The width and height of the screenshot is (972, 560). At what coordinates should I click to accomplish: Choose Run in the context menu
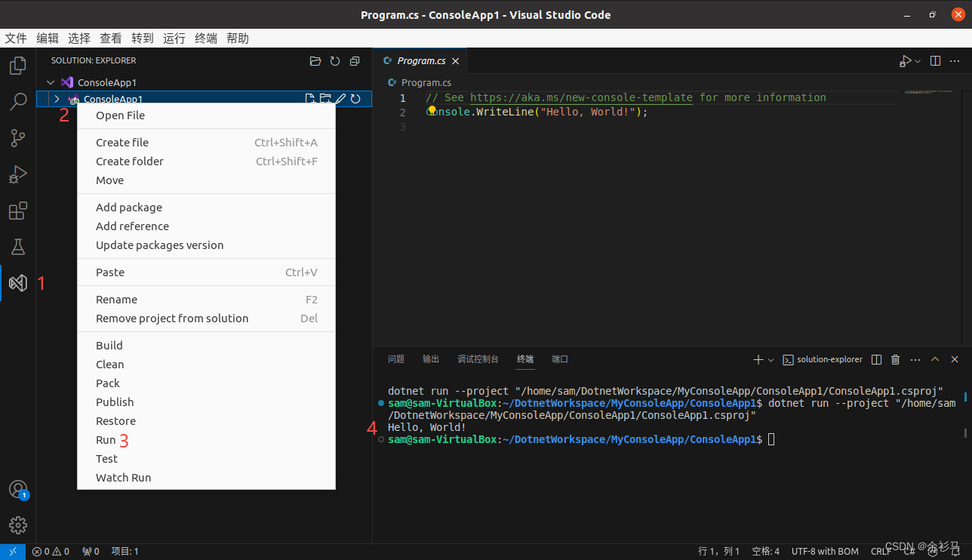206,440
